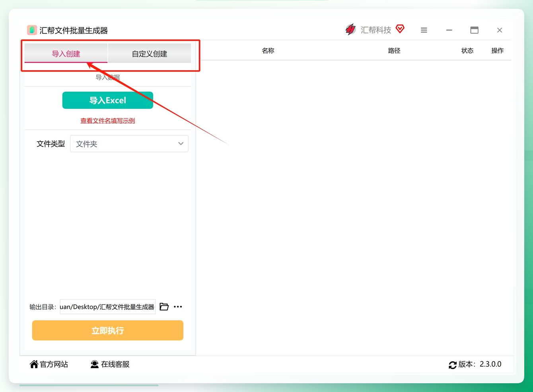Click the 导入Excel button
This screenshot has height=392, width=533.
click(108, 100)
